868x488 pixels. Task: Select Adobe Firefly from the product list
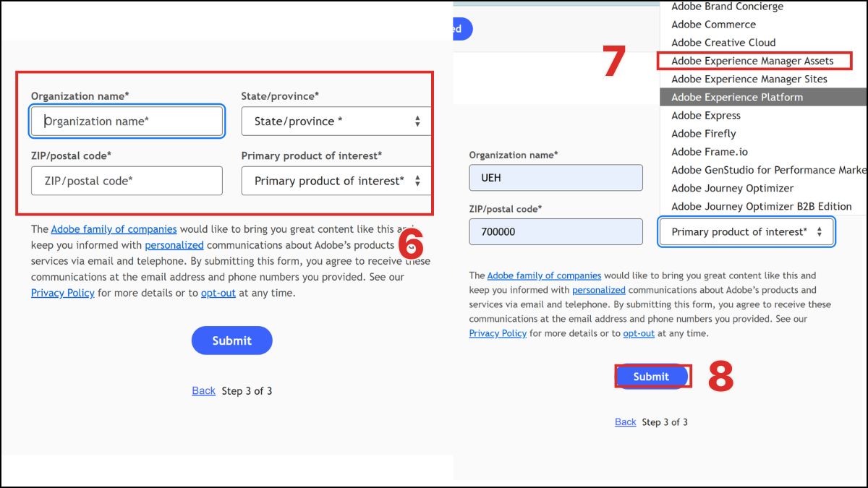[x=703, y=134]
